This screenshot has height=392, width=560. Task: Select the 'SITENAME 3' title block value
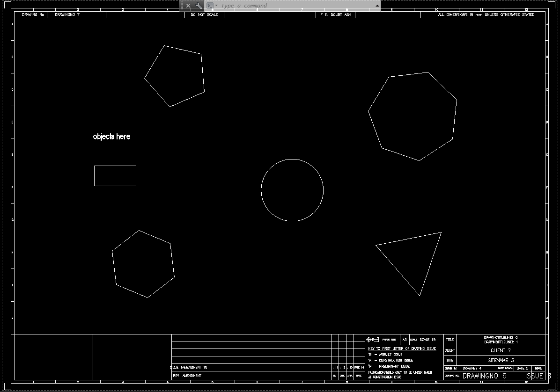501,360
